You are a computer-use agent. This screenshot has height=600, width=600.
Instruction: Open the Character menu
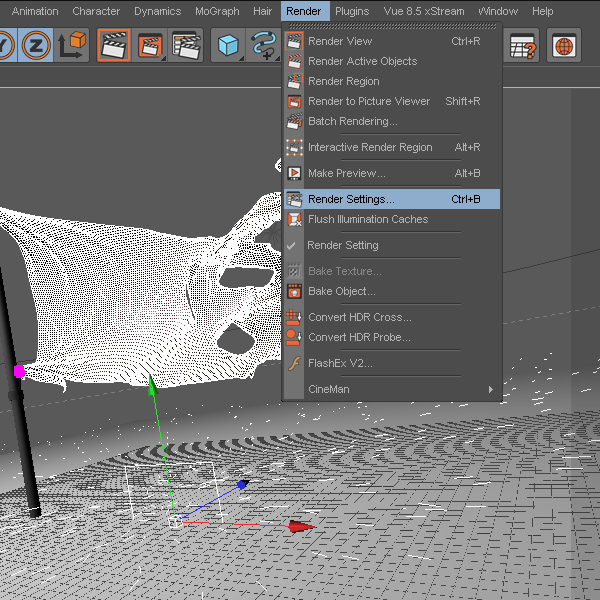click(96, 11)
